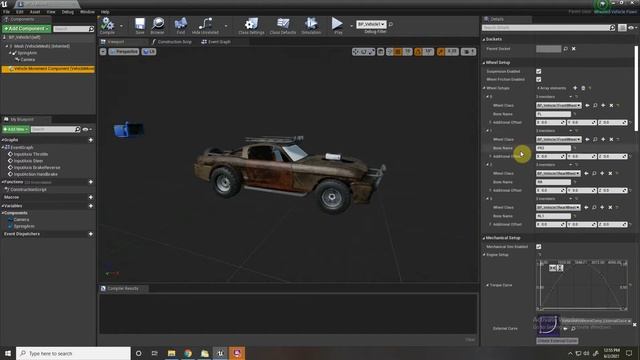
Task: Clear the Parent Socket with X icon
Action: pos(573,49)
